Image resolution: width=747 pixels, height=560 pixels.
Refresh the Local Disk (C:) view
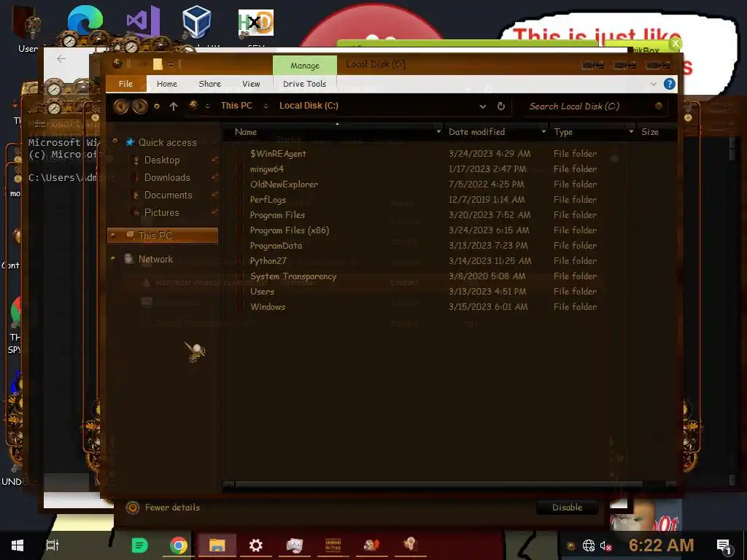tap(500, 106)
